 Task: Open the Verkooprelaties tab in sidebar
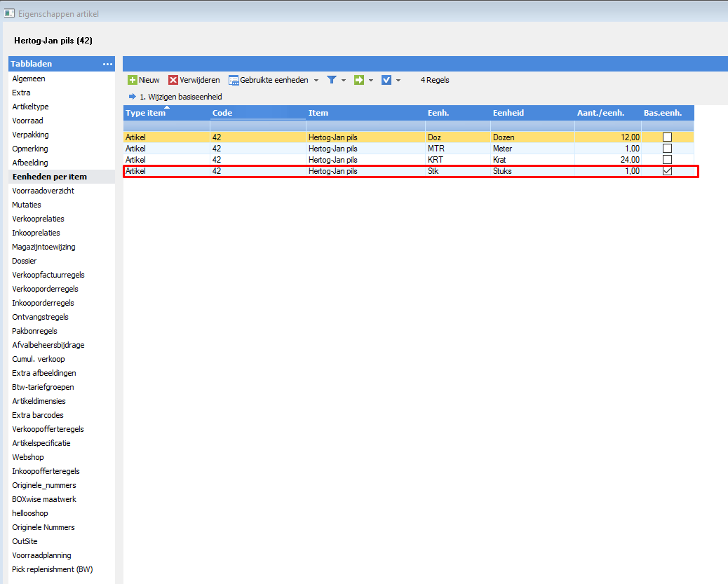click(x=38, y=219)
